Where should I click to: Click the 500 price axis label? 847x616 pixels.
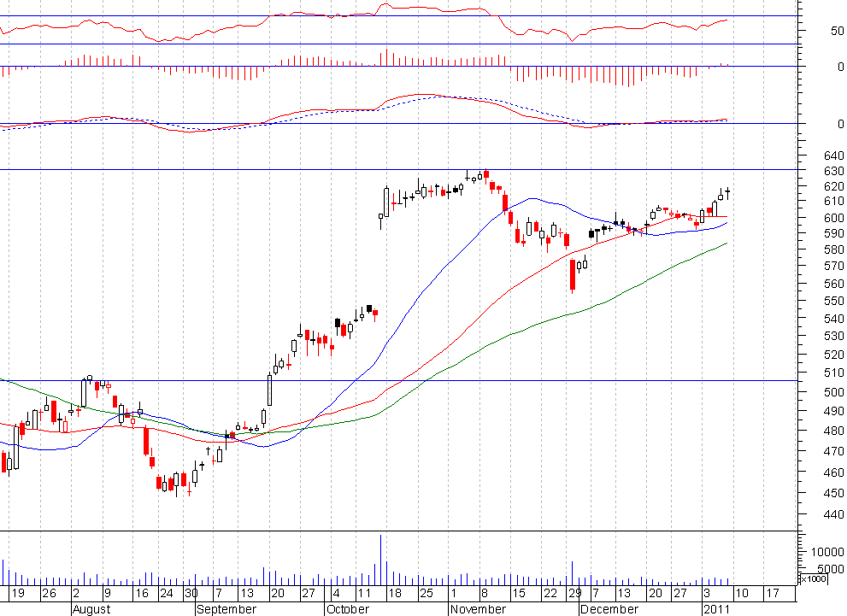click(x=833, y=392)
